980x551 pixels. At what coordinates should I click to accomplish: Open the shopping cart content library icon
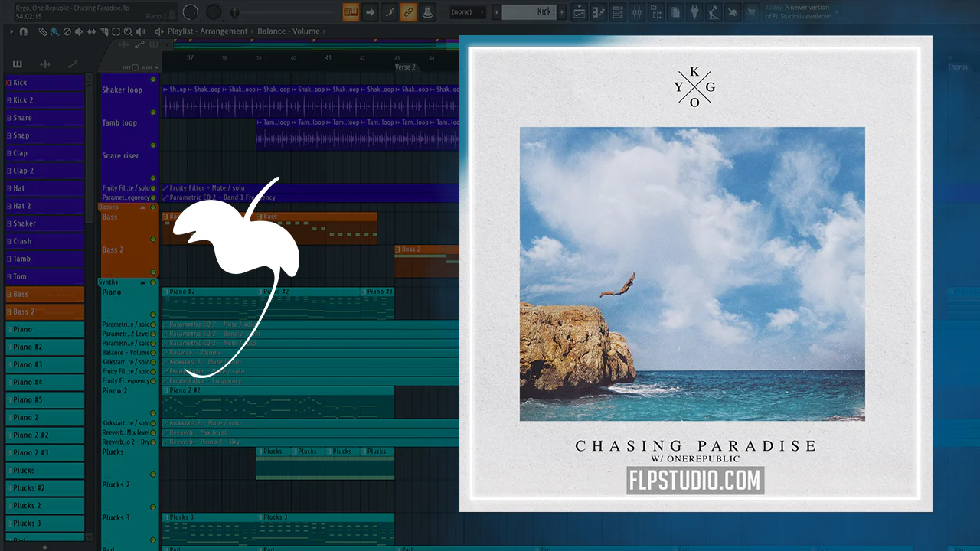[x=752, y=11]
